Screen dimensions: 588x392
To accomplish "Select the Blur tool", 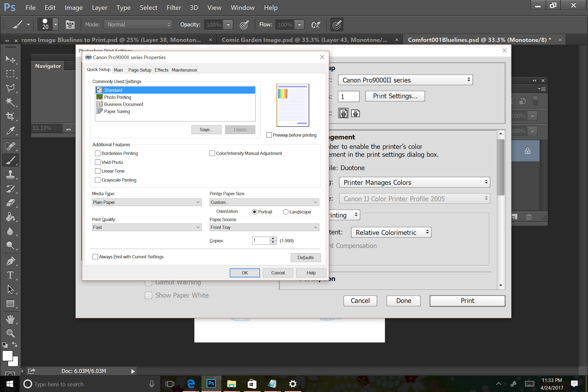I will click(x=10, y=231).
